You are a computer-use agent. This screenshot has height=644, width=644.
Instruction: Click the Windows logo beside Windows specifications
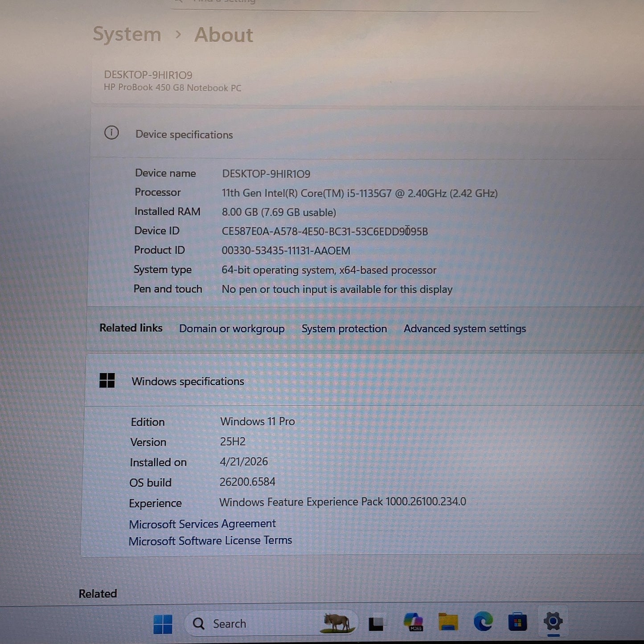pos(107,381)
